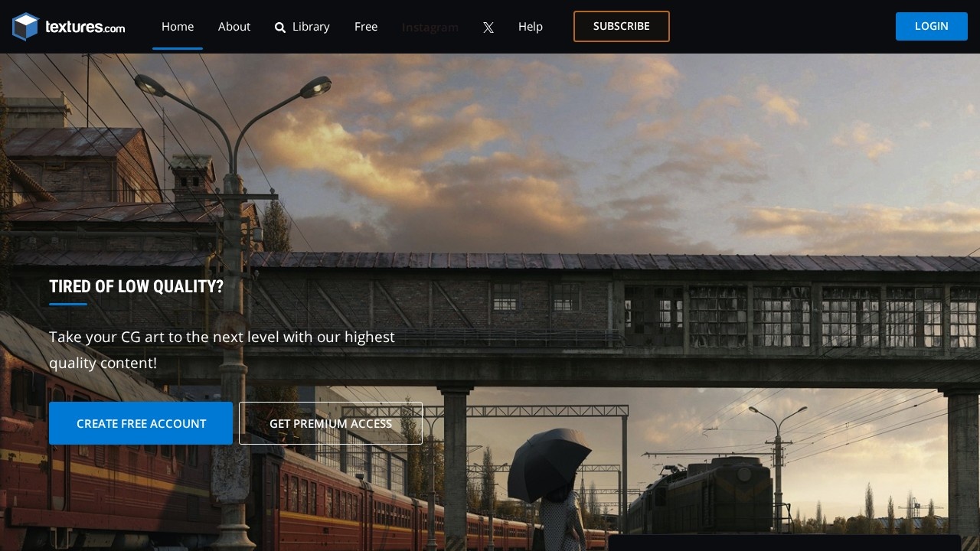Open the Library menu item

[x=311, y=27]
